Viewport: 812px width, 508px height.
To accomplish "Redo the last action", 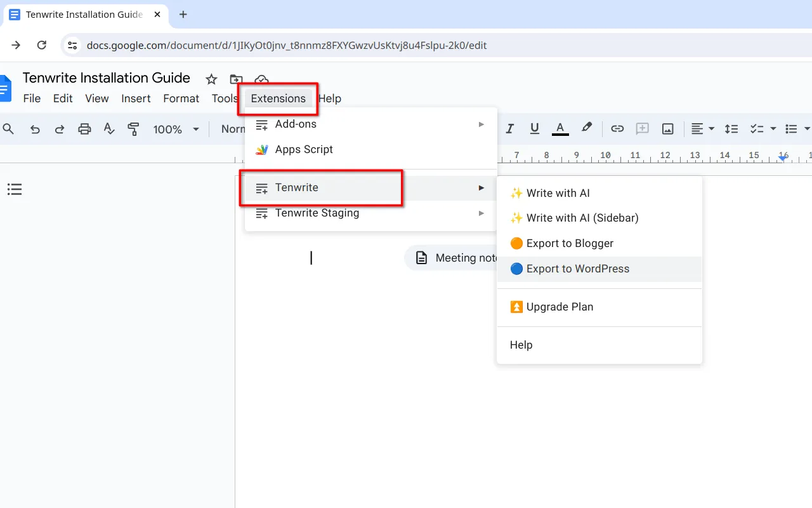I will [x=60, y=129].
